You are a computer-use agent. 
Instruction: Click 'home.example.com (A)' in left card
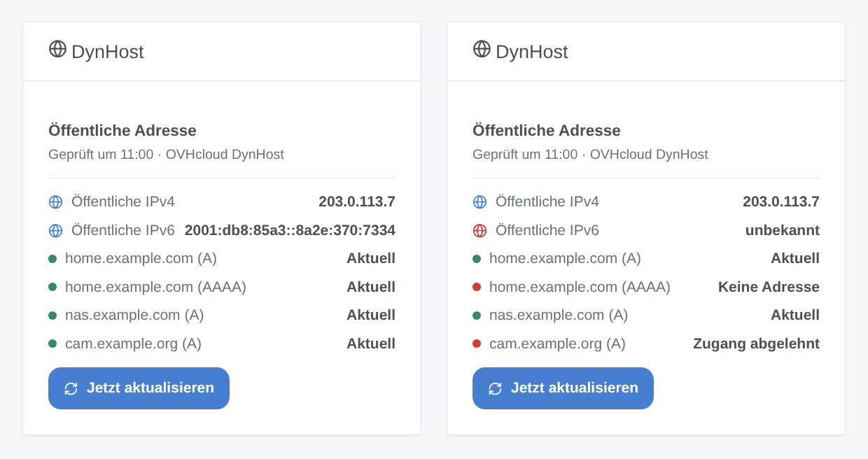tap(141, 259)
